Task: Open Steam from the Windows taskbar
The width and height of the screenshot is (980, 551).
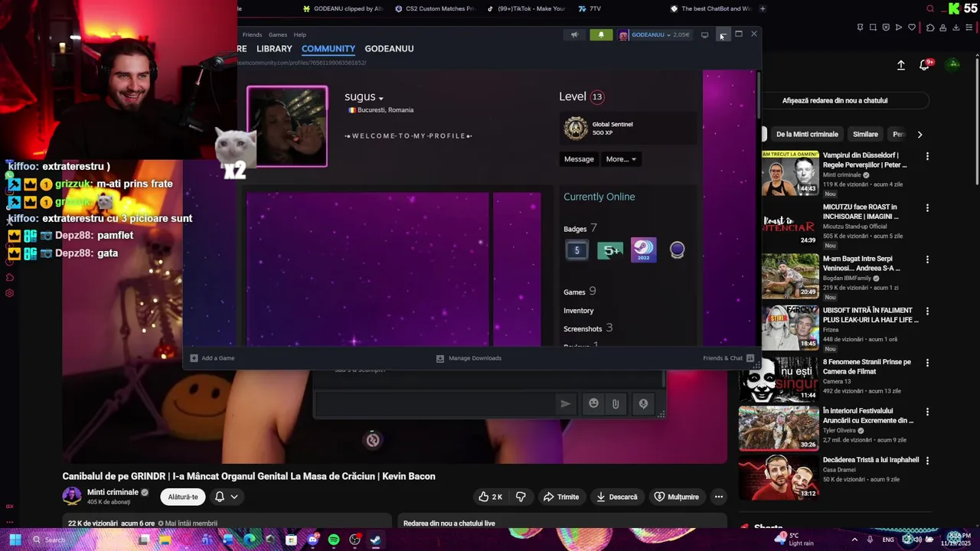Action: (x=375, y=540)
